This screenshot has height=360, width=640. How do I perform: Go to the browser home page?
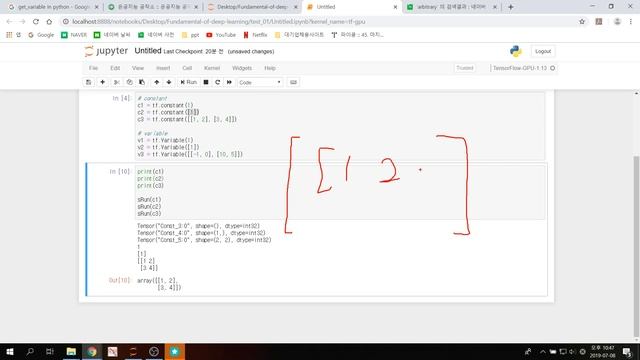pos(49,22)
